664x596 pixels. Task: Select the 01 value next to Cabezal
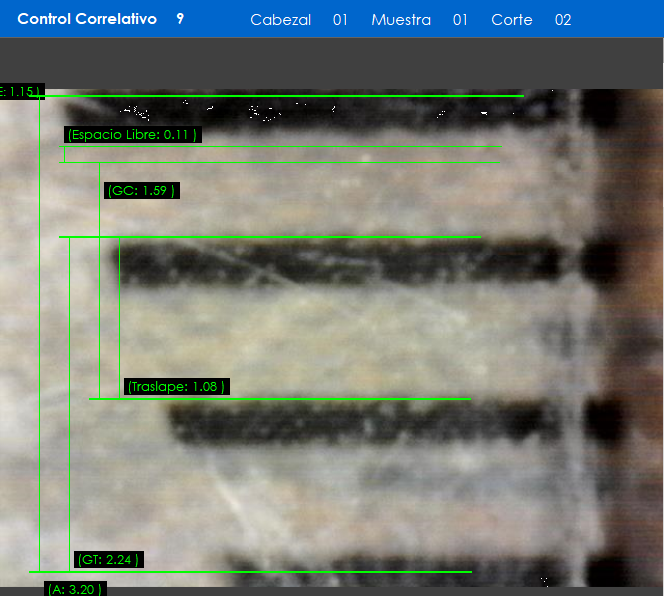click(340, 20)
